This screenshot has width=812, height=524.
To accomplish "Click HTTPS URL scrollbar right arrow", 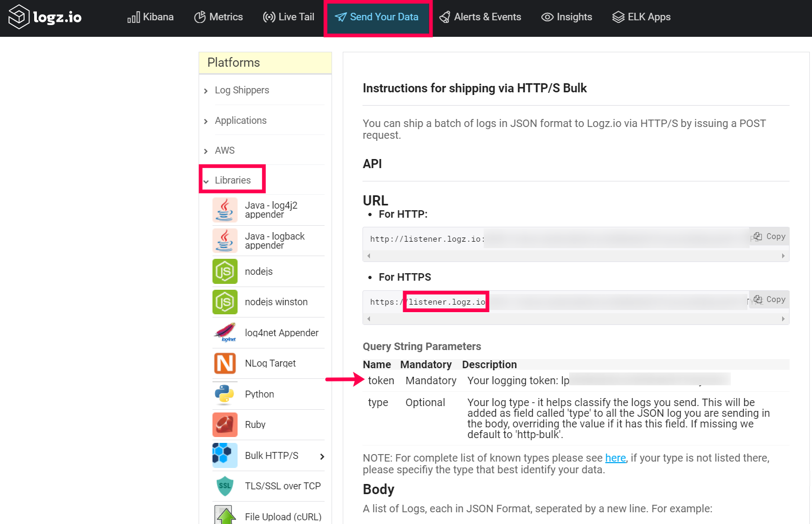I will (783, 319).
